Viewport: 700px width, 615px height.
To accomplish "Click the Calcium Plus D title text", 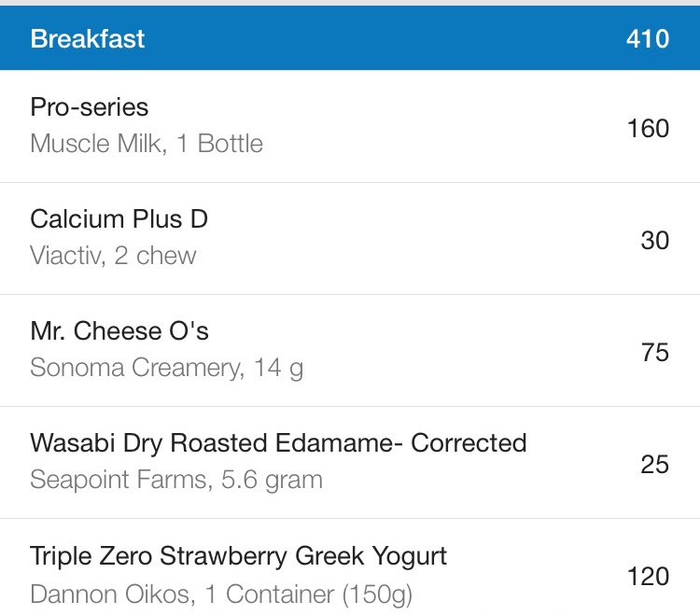I will [119, 219].
